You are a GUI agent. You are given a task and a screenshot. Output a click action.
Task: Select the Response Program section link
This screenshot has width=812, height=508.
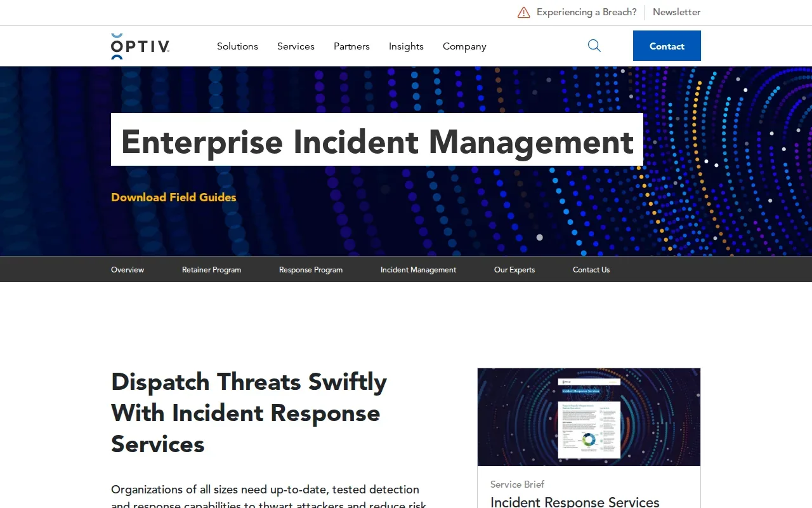coord(311,270)
